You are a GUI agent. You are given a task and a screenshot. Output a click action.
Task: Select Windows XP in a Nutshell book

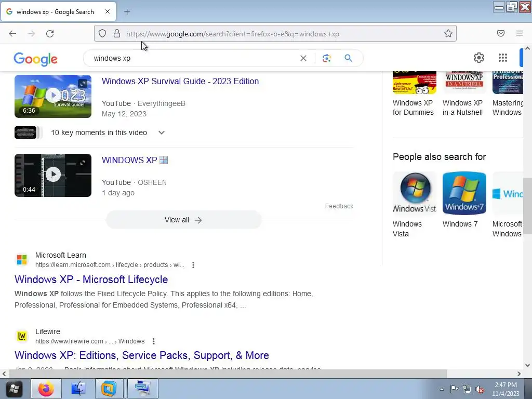(x=464, y=94)
